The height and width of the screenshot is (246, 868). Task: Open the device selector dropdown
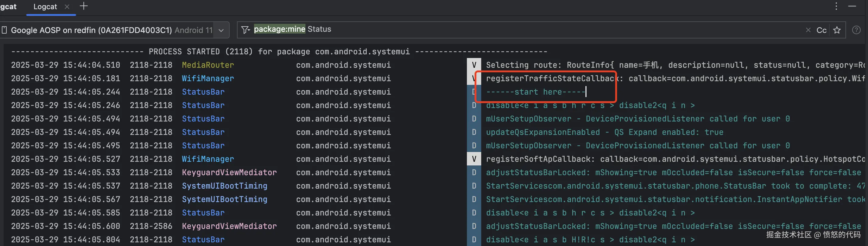pyautogui.click(x=221, y=31)
